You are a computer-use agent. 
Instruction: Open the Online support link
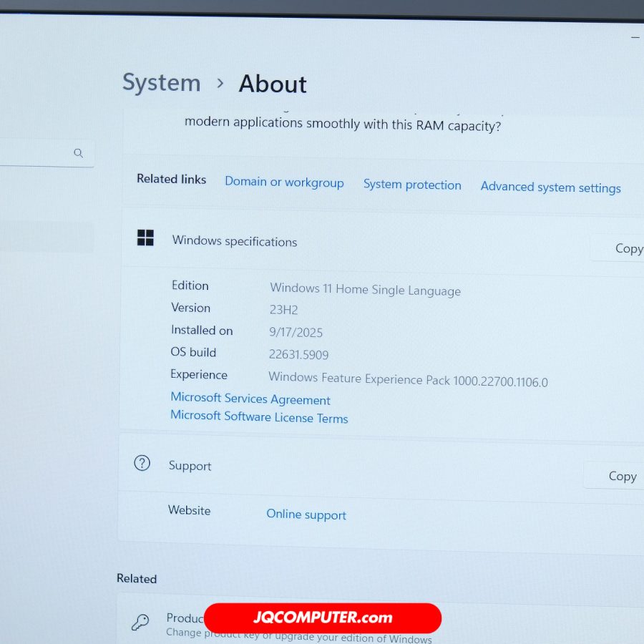click(x=306, y=514)
